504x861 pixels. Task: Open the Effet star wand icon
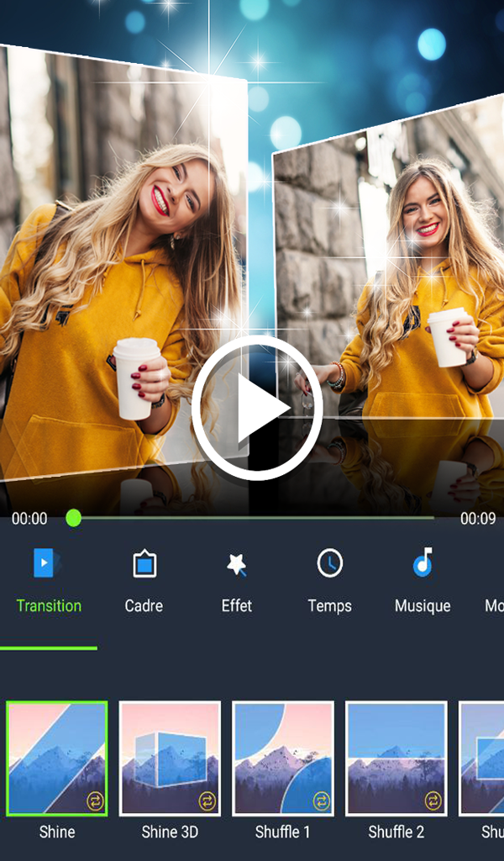237,564
